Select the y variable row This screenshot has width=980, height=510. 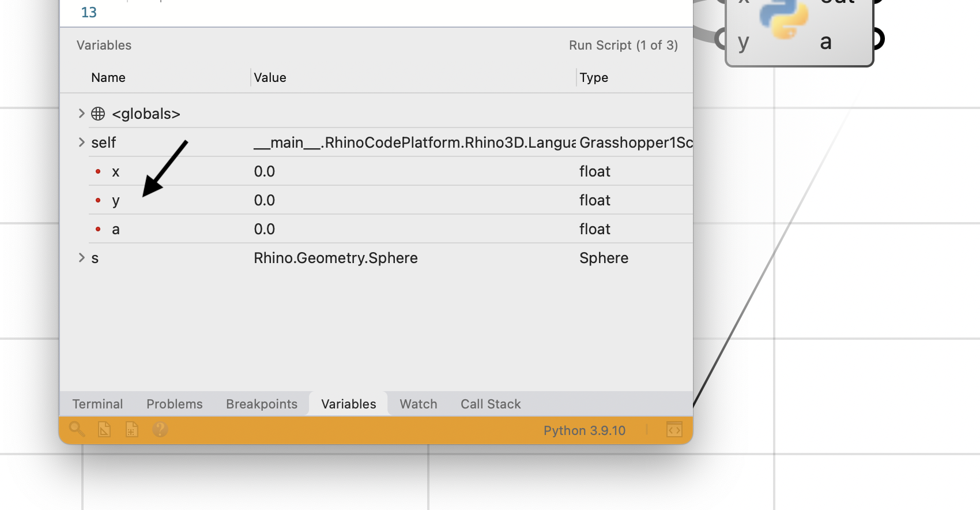[391, 200]
